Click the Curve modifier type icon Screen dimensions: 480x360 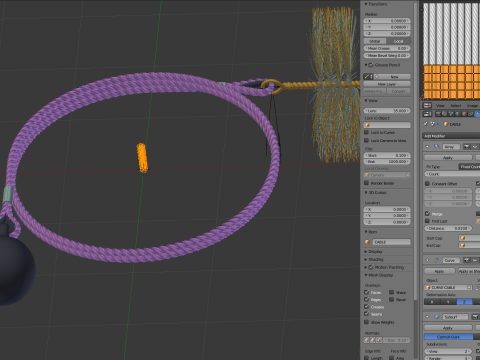tap(437, 260)
